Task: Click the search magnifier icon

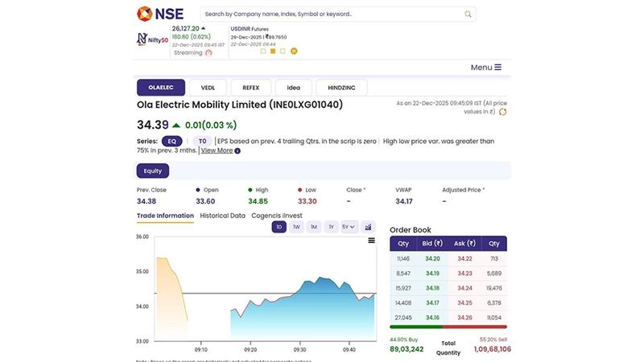Action: click(x=468, y=14)
